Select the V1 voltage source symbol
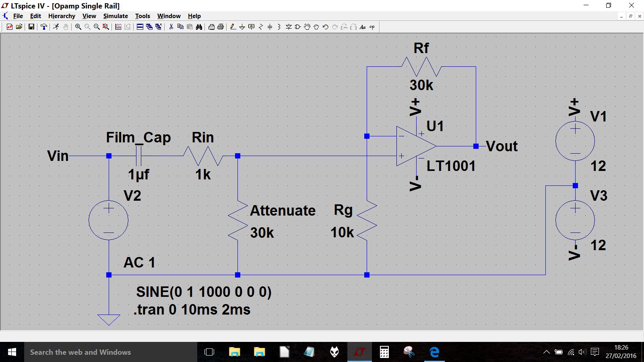This screenshot has height=362, width=644. (x=575, y=141)
